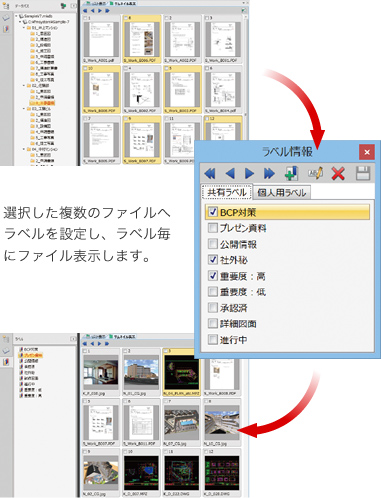Open the book sidebar icon in label-list window
This screenshot has width=381, height=498.
[x=6, y=351]
